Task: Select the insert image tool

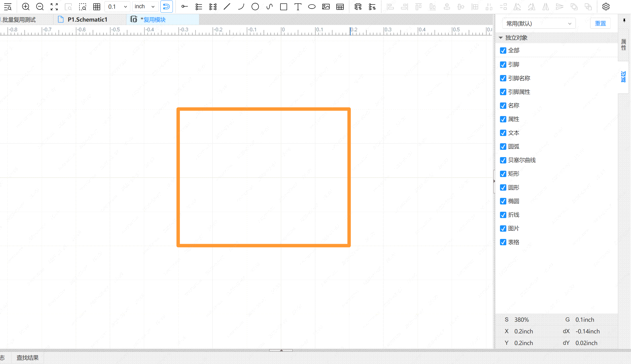Action: click(x=326, y=7)
